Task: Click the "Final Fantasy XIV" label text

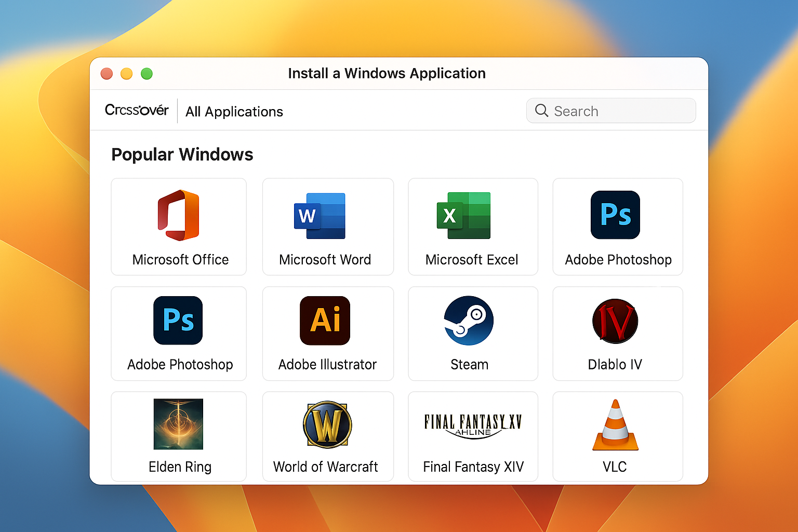Action: tap(473, 467)
